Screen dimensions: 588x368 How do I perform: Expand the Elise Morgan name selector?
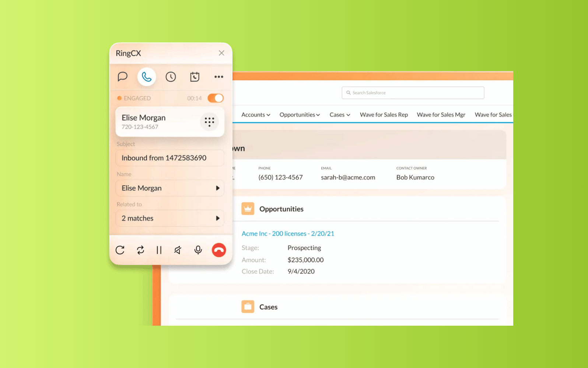click(x=170, y=188)
